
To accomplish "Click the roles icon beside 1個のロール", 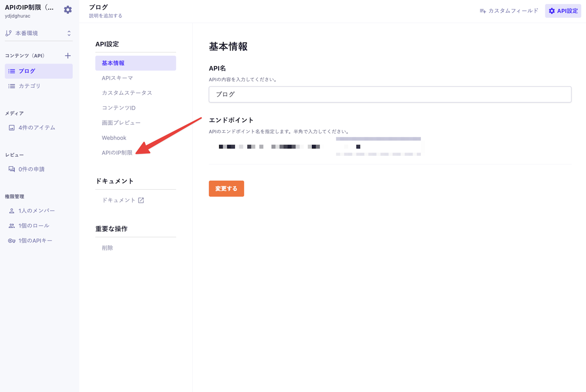I will [x=12, y=226].
